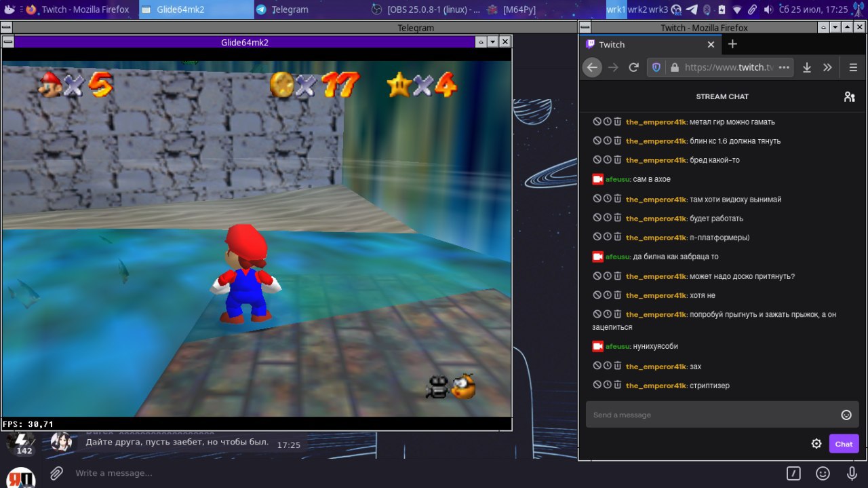868x488 pixels.
Task: Record a Telegram voice message
Action: 852,473
